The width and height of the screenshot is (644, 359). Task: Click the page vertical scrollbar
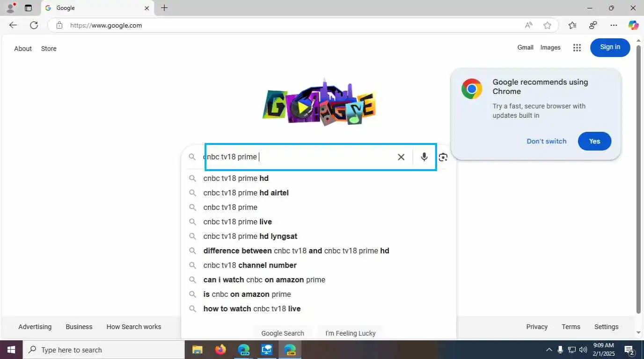coord(639,179)
